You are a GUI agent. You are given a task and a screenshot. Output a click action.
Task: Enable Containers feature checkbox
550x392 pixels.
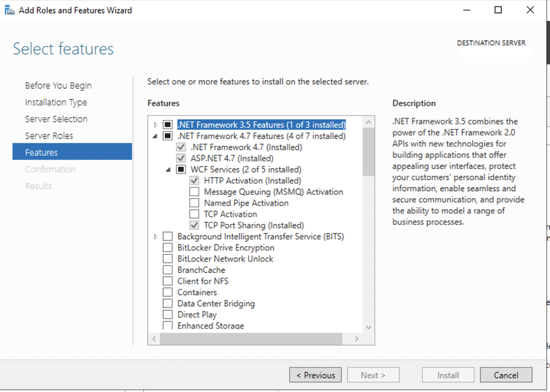168,293
